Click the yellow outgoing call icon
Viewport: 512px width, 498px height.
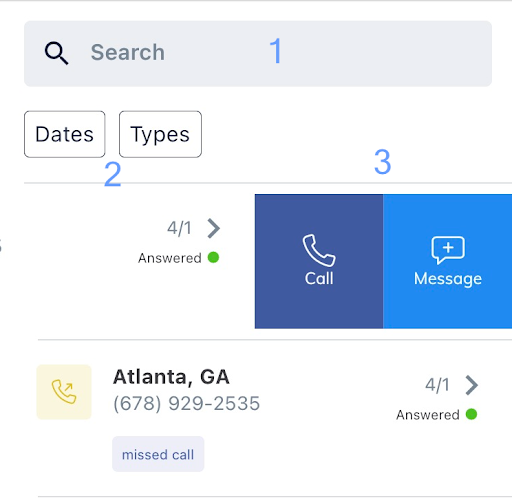point(64,392)
